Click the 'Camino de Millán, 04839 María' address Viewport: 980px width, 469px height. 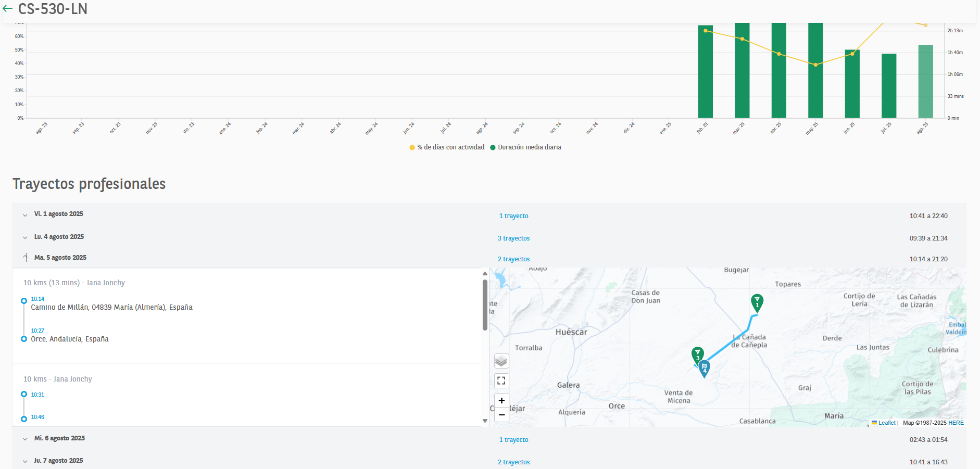[111, 307]
